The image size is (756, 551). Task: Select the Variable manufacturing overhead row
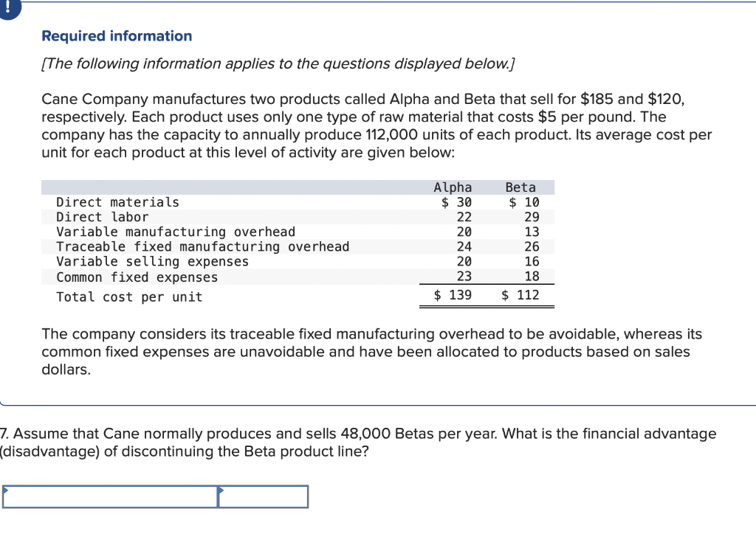[175, 231]
